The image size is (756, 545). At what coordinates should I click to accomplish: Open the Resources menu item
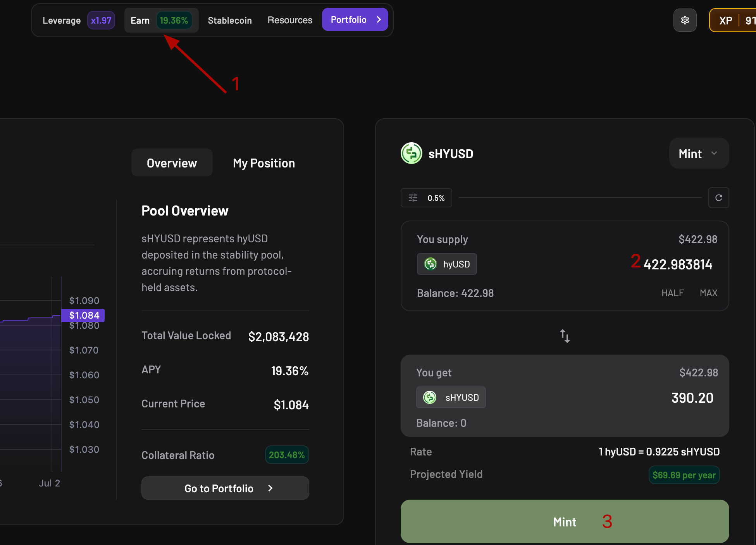click(289, 20)
